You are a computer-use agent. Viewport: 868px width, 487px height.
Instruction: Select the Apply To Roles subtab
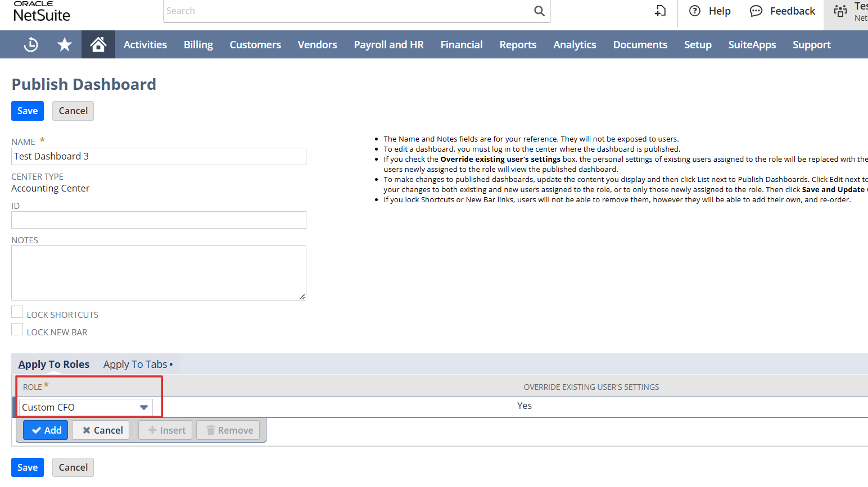54,365
